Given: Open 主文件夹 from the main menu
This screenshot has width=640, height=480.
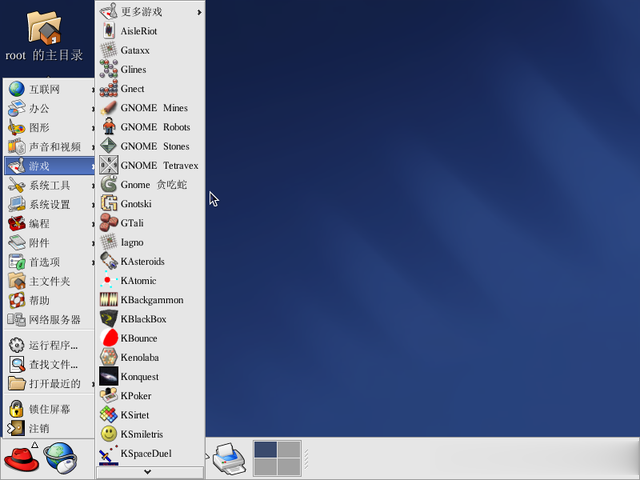Looking at the screenshot, I should pos(50,281).
